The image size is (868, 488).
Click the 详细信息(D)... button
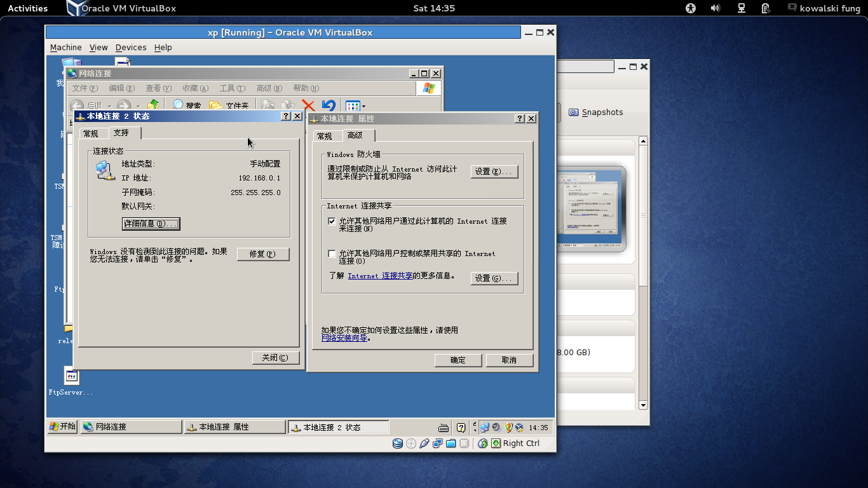(151, 224)
